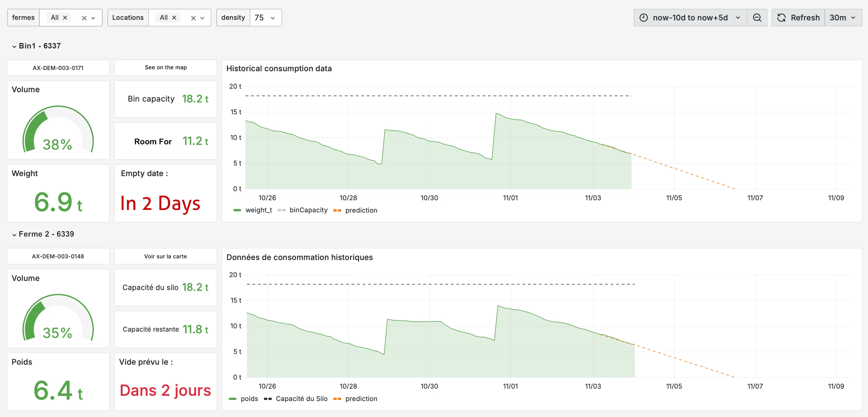Click the Refresh dashboard button

coord(798,18)
